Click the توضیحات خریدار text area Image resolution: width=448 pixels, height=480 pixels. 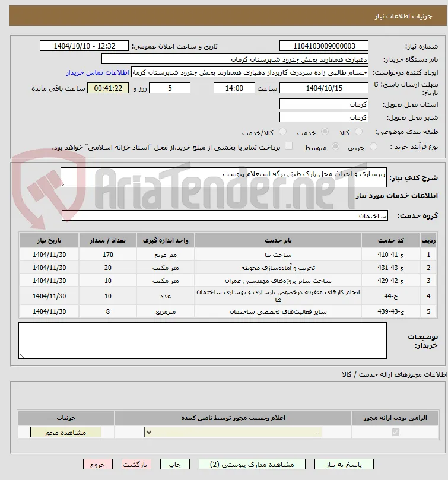[x=202, y=341]
